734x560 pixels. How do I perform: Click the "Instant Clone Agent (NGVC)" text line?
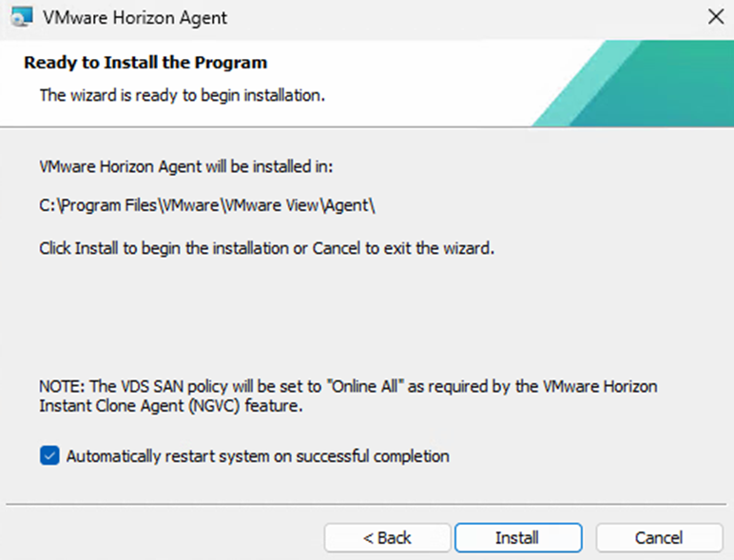click(172, 406)
